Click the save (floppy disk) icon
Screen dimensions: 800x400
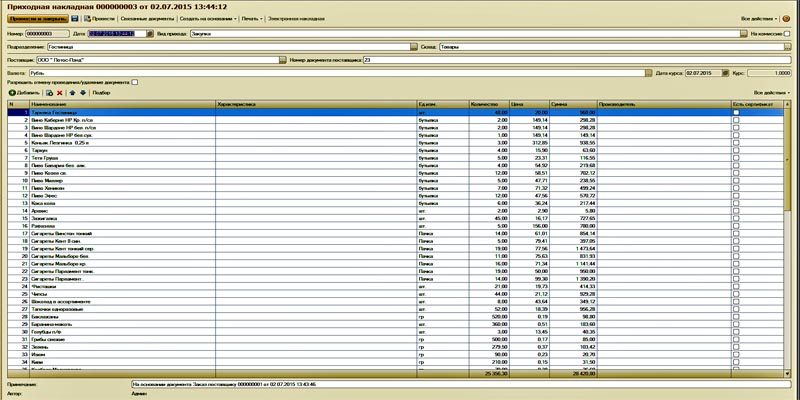[x=75, y=19]
